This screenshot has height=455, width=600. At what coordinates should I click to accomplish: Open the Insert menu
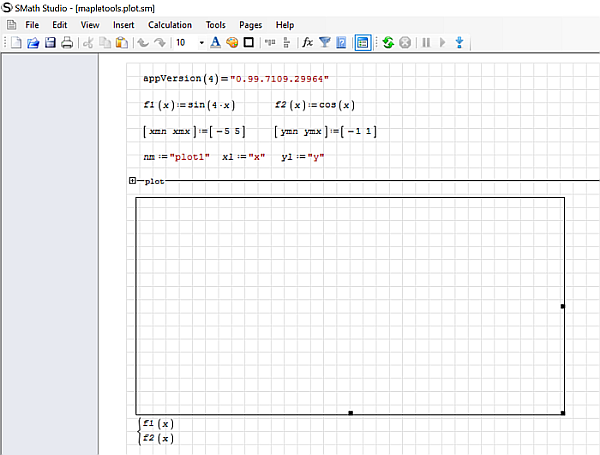click(123, 24)
